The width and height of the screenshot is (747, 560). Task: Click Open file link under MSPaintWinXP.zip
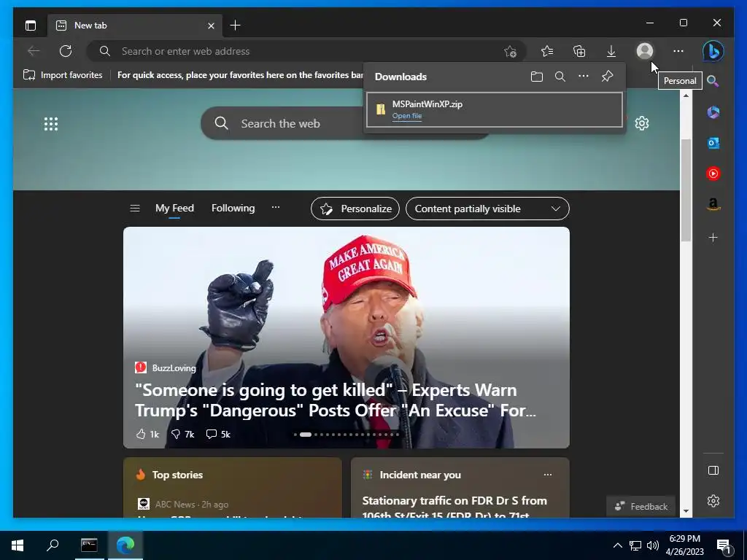(407, 116)
